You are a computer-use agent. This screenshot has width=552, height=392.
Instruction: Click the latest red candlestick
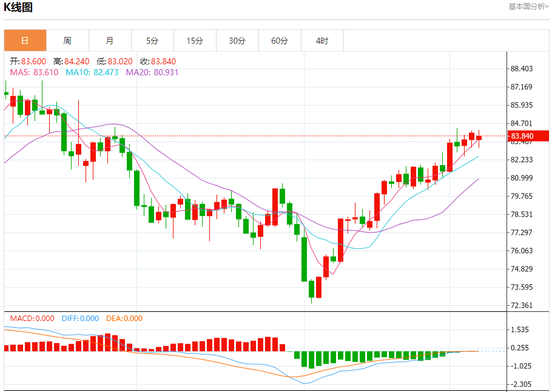(479, 138)
